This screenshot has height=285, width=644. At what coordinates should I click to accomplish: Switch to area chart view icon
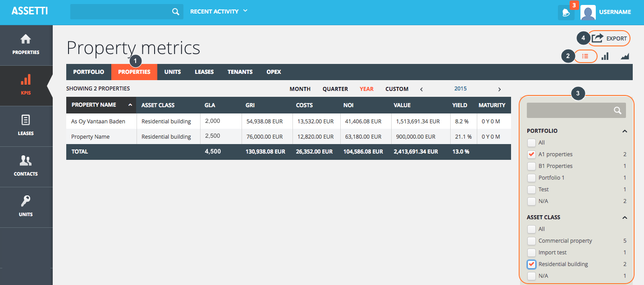(625, 56)
